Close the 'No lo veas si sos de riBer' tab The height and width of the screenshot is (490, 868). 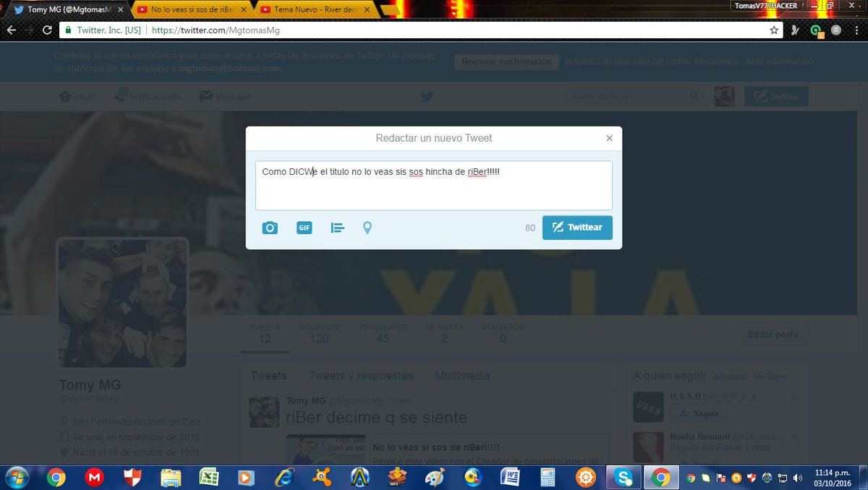[244, 9]
